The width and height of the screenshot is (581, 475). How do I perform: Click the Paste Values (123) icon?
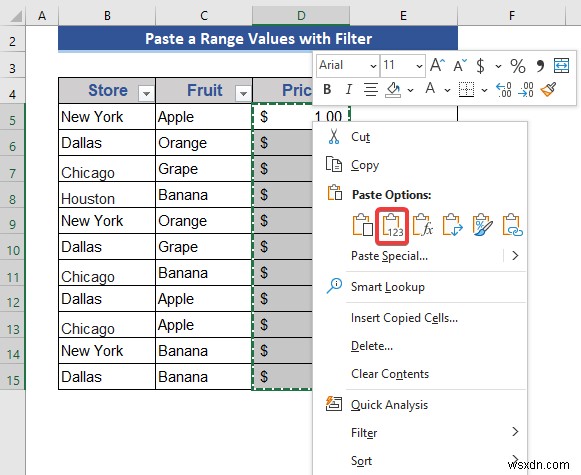(x=392, y=226)
